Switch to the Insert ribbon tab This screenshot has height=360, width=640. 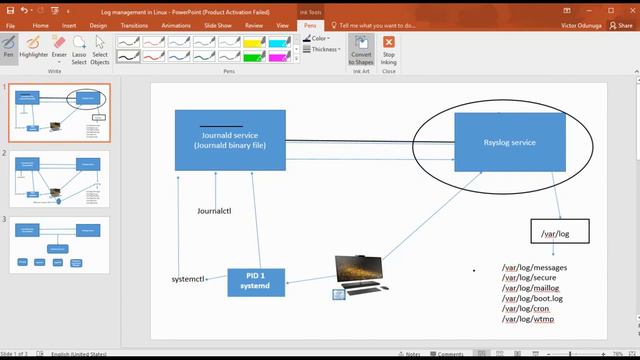tap(69, 26)
